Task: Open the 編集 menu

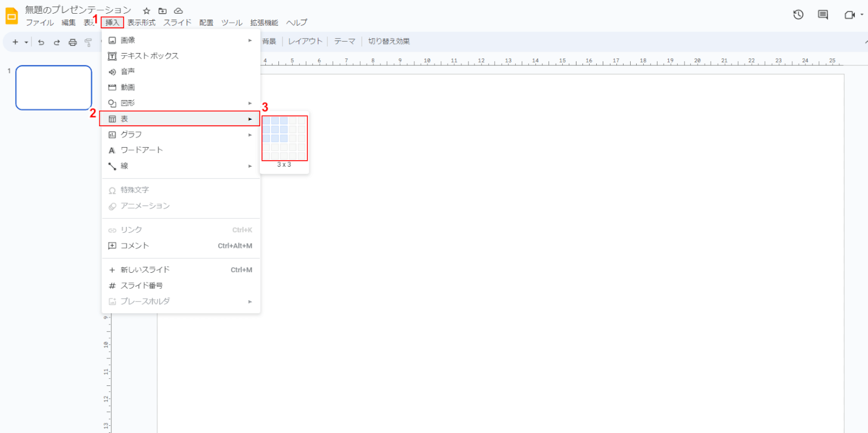Action: click(69, 23)
